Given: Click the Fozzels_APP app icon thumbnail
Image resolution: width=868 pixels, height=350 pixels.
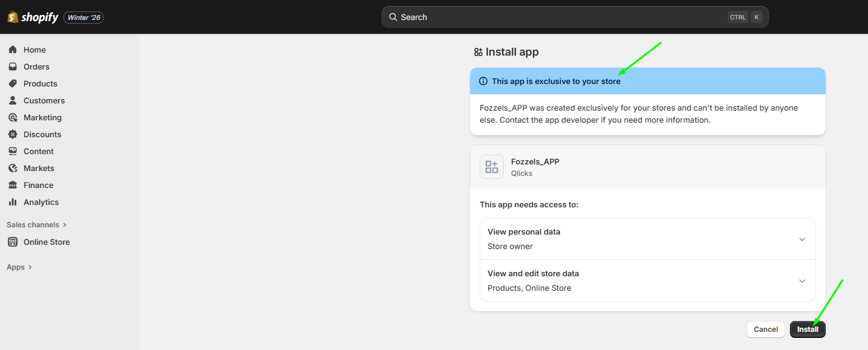Looking at the screenshot, I should pyautogui.click(x=492, y=167).
